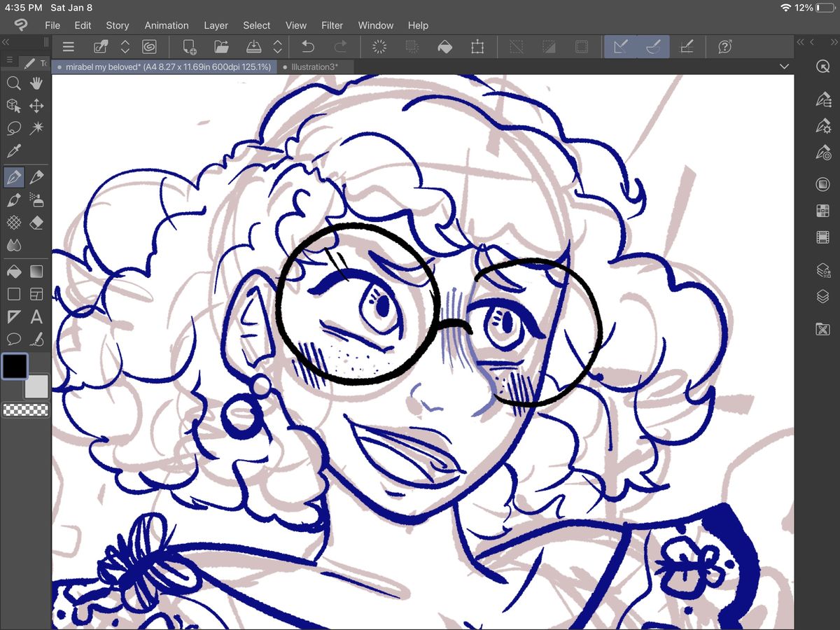Viewport: 840px width, 630px height.
Task: Select the Pencil tool
Action: pyautogui.click(x=36, y=177)
